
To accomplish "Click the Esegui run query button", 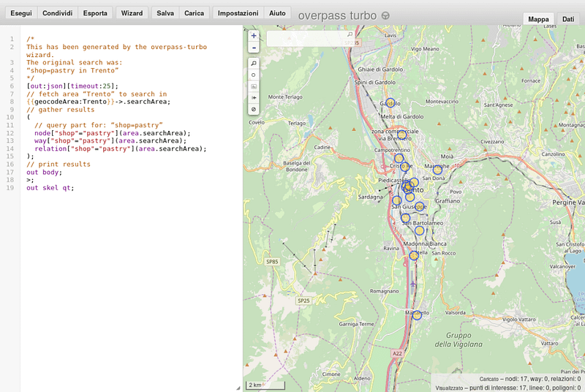I will (x=21, y=13).
